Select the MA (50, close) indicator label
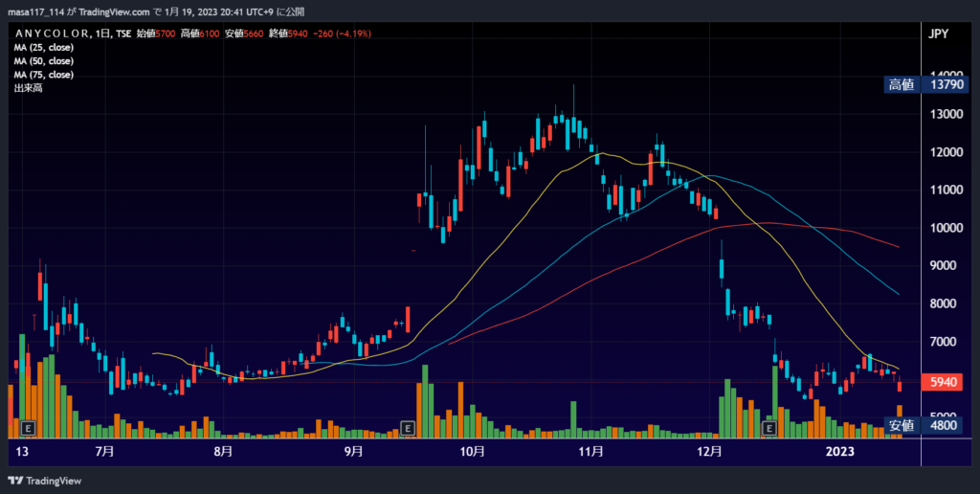 (44, 61)
